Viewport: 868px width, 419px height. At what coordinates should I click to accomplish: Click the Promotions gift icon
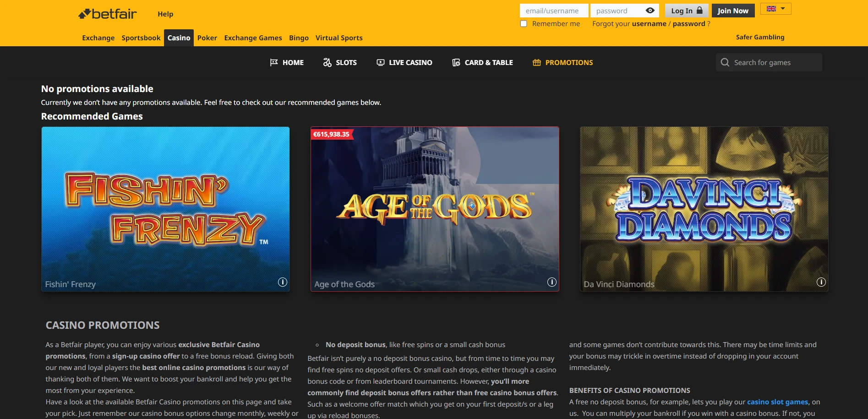(537, 62)
